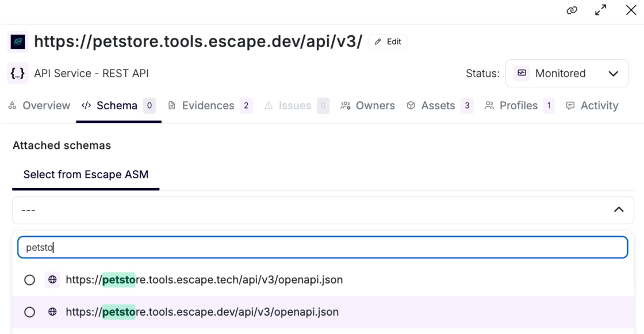Open the Evidences tab
Screen dimensions: 644x334
(210, 106)
